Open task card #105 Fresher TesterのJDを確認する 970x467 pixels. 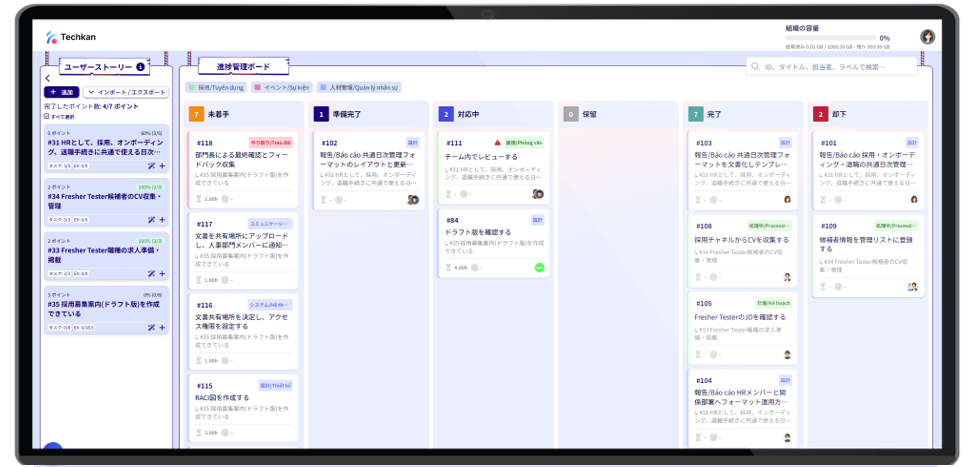click(x=742, y=328)
